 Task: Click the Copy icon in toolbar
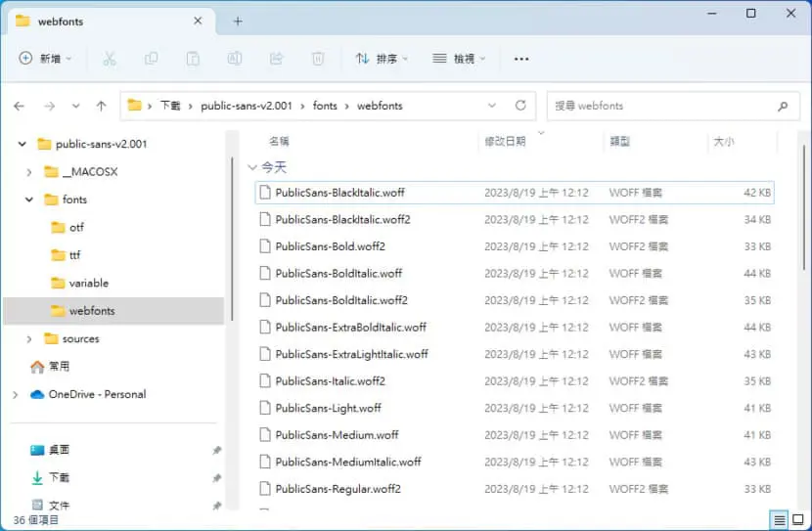point(152,59)
